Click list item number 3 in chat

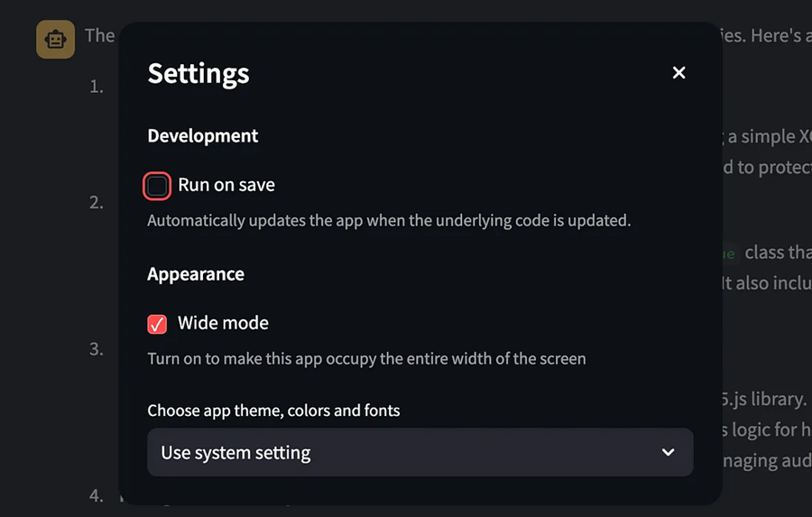coord(97,349)
